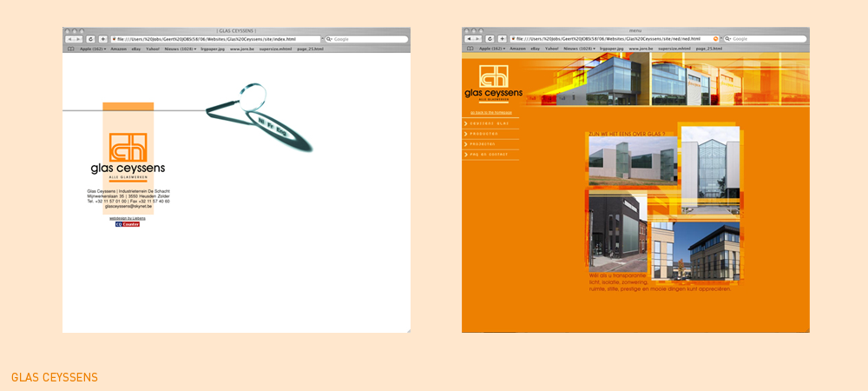Click the Forward arrow in the GLAS CEYSSENS window
The image size is (868, 391).
tap(79, 39)
